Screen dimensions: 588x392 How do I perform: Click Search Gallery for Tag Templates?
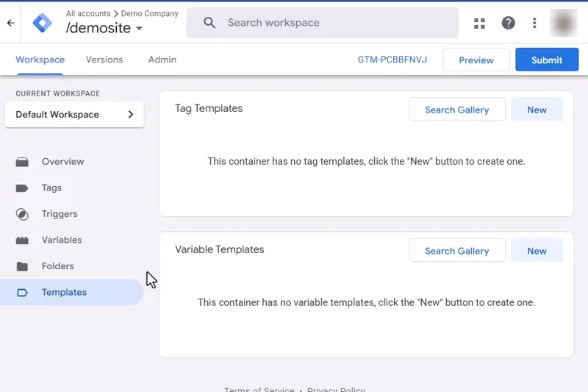click(456, 110)
